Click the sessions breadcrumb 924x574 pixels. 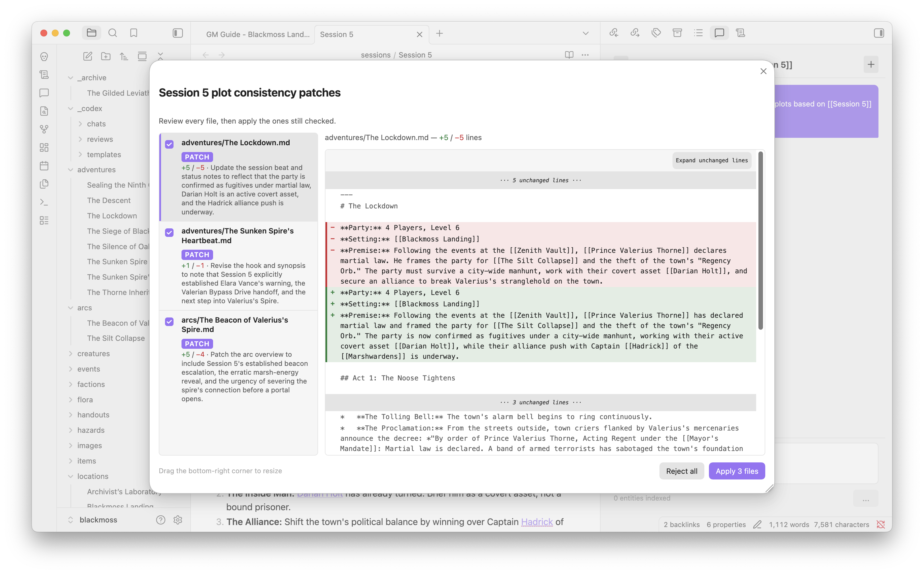pyautogui.click(x=376, y=55)
